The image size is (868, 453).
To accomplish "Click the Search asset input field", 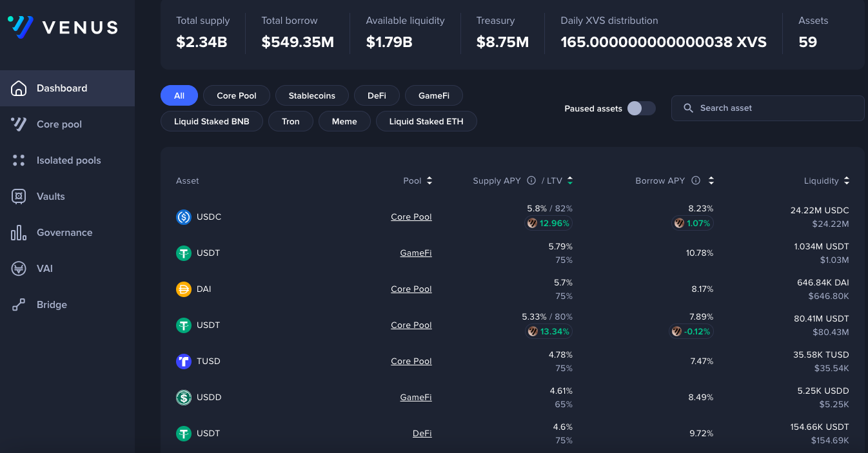I will click(x=767, y=108).
